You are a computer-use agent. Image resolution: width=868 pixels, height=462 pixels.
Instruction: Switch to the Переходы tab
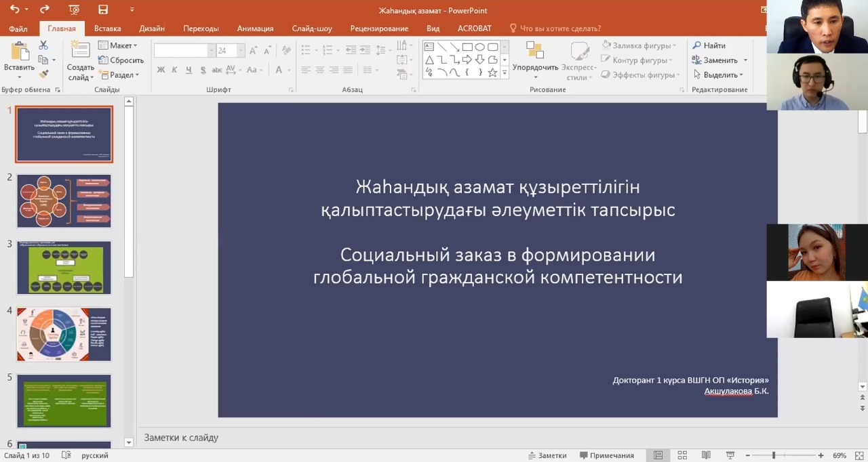[201, 28]
